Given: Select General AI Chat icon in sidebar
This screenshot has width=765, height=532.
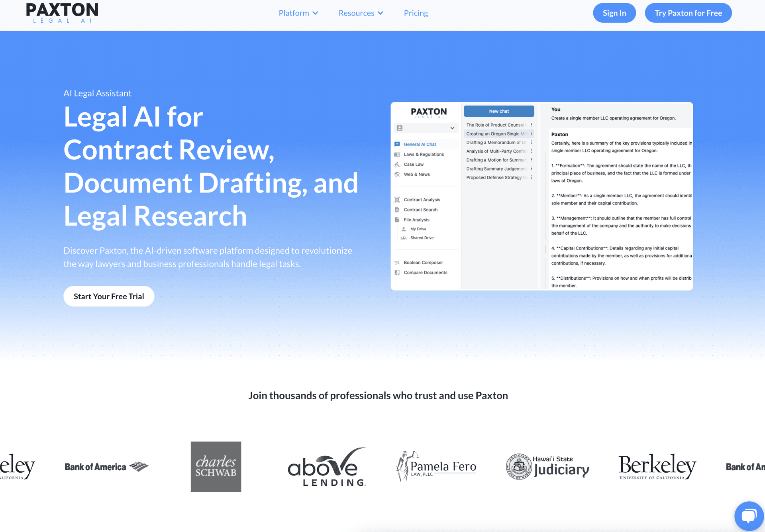Looking at the screenshot, I should coord(397,144).
